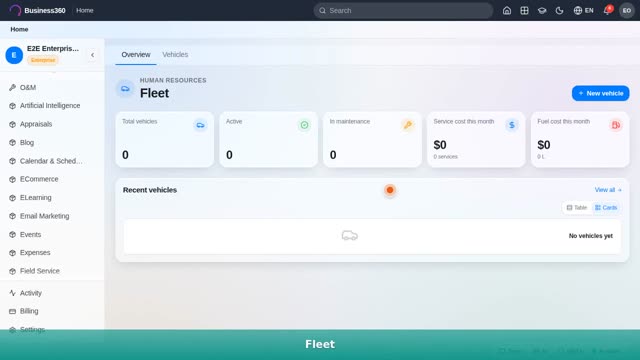Click the Billing card icon
The height and width of the screenshot is (360, 640).
(x=13, y=311)
